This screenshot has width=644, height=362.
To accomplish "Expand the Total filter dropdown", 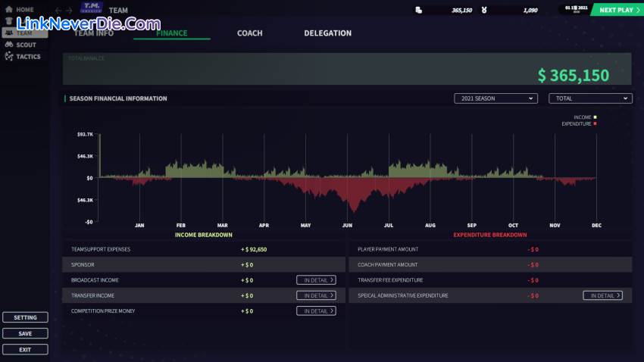I will pos(590,98).
